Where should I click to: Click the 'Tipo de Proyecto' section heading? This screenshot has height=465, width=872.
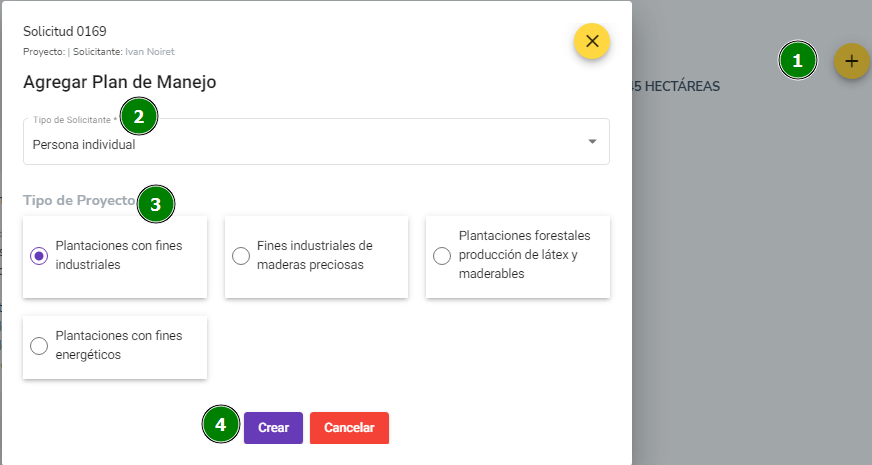[x=79, y=200]
